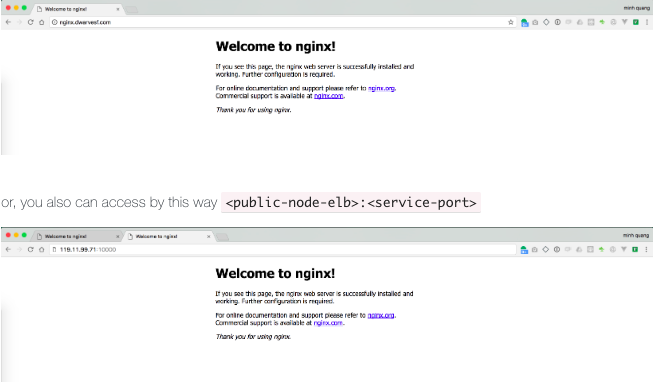
Task: Click address bar showing 119.11.99.71:10000
Action: tap(282, 249)
